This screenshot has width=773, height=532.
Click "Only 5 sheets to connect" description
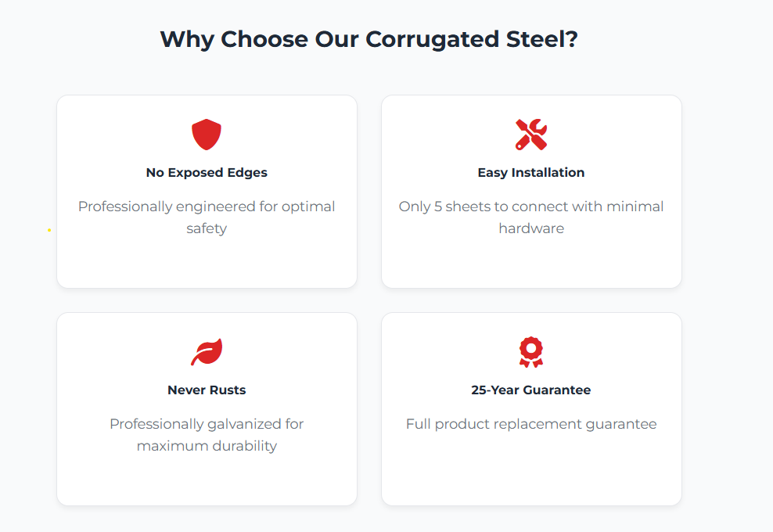pyautogui.click(x=531, y=207)
